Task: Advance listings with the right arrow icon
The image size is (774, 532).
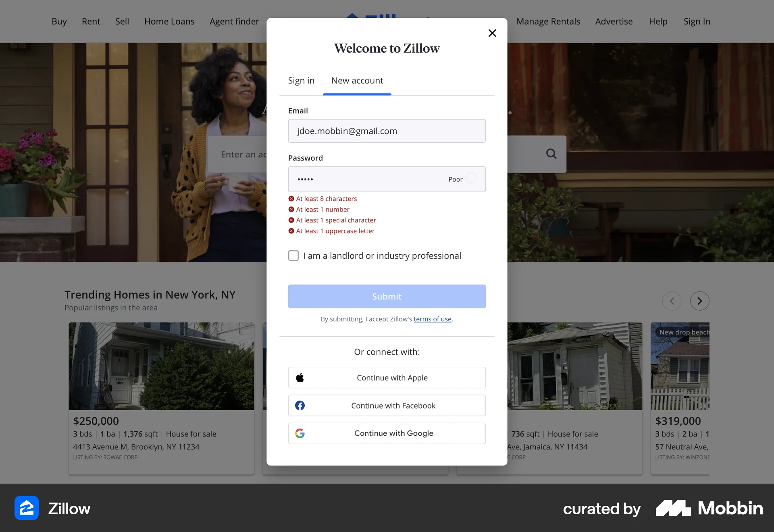Action: (x=700, y=301)
